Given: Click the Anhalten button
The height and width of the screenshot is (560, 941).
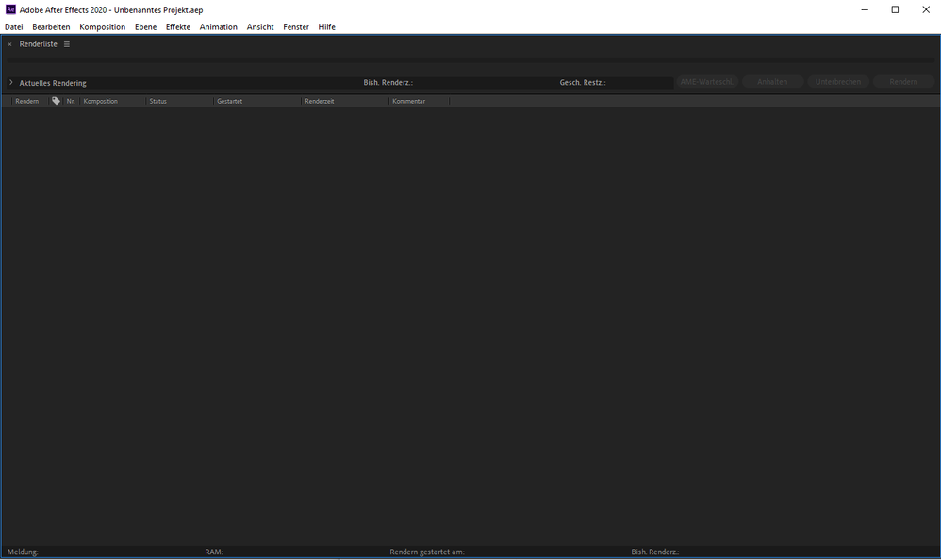Looking at the screenshot, I should [x=772, y=82].
